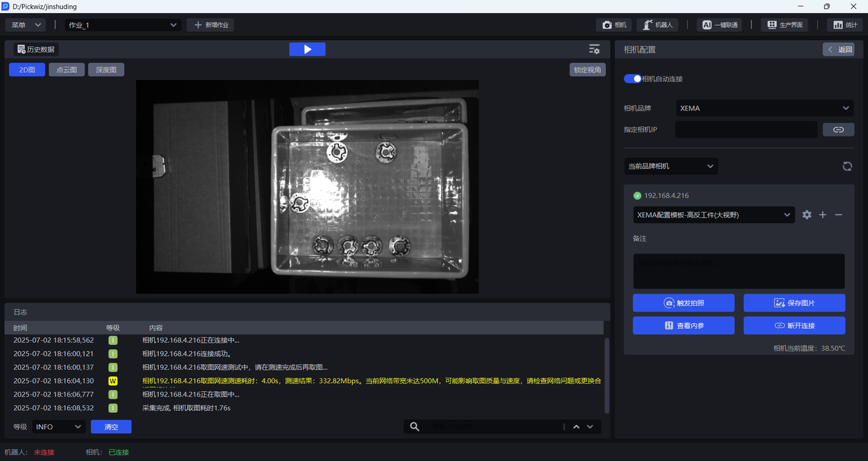Switch to the 点云图 tab
Viewport: 868px width, 461px height.
point(66,70)
